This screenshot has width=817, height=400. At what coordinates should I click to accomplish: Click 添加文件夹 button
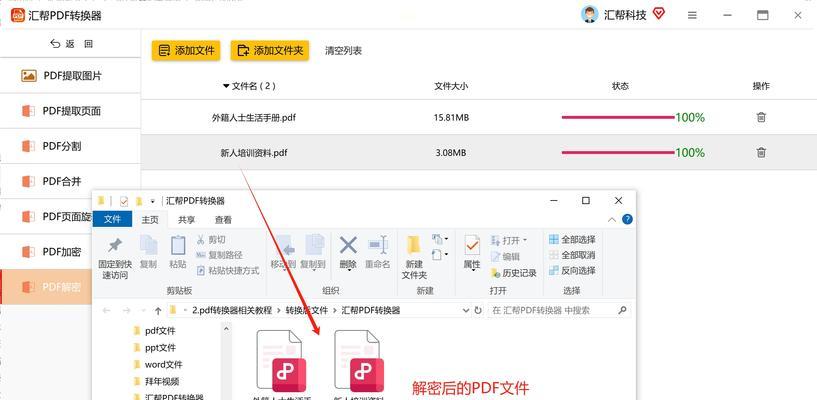pyautogui.click(x=269, y=51)
